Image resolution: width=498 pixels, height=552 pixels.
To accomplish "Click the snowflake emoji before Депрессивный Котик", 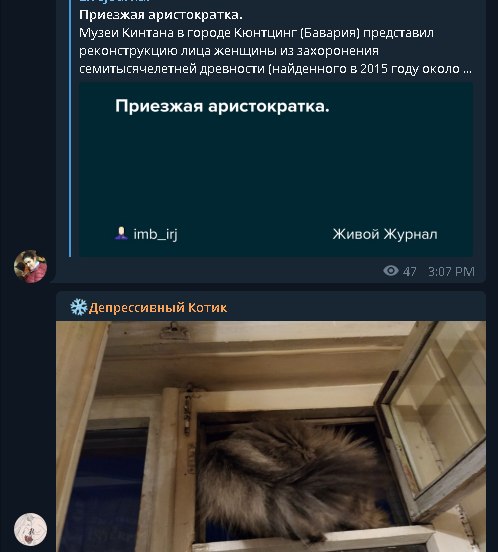I will [x=78, y=307].
